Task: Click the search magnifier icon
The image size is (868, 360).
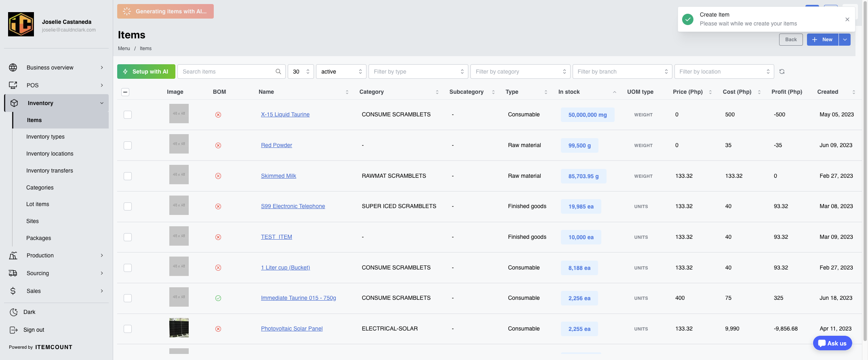Action: pyautogui.click(x=278, y=72)
